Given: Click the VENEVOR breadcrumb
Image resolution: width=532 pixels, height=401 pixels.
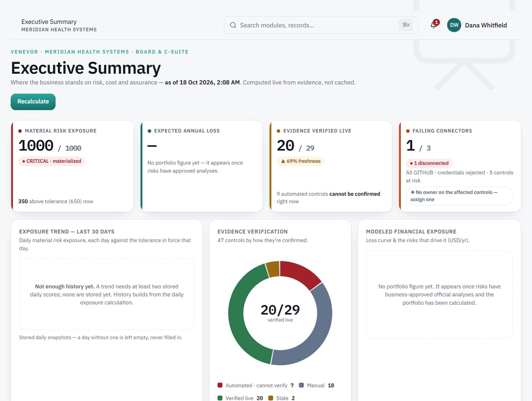Looking at the screenshot, I should pyautogui.click(x=24, y=52).
